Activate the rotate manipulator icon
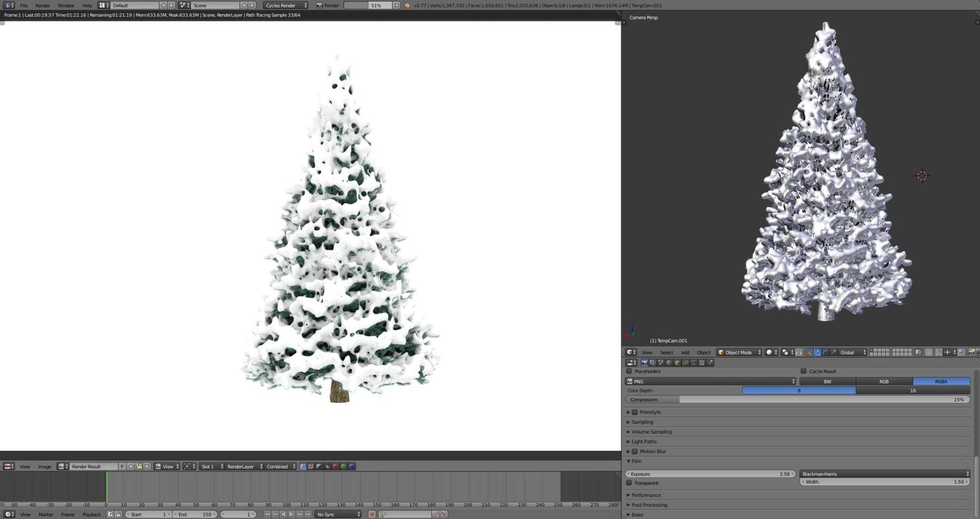980x519 pixels. (x=825, y=352)
